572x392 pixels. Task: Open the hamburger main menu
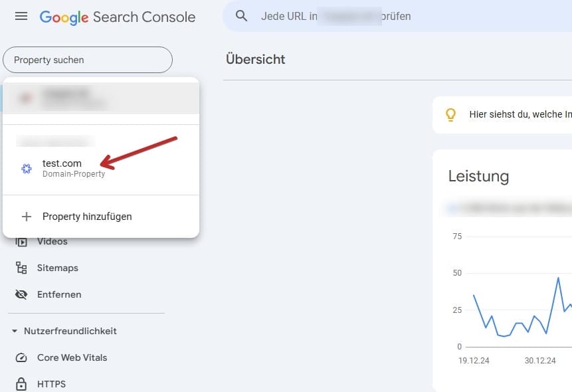click(21, 17)
